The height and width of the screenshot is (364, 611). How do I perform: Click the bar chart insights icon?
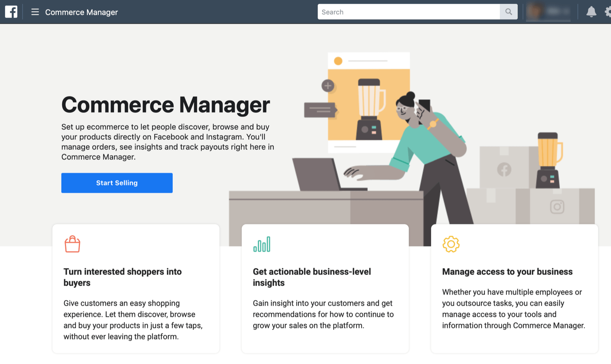point(262,244)
